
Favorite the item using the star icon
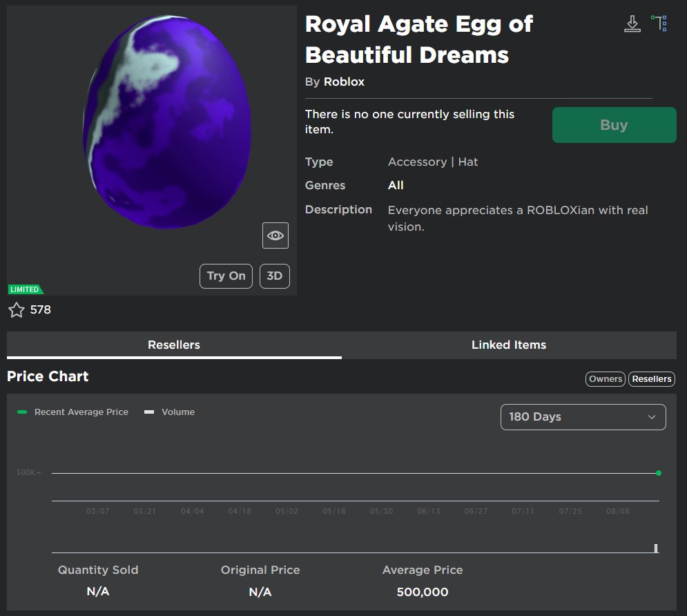coord(17,310)
